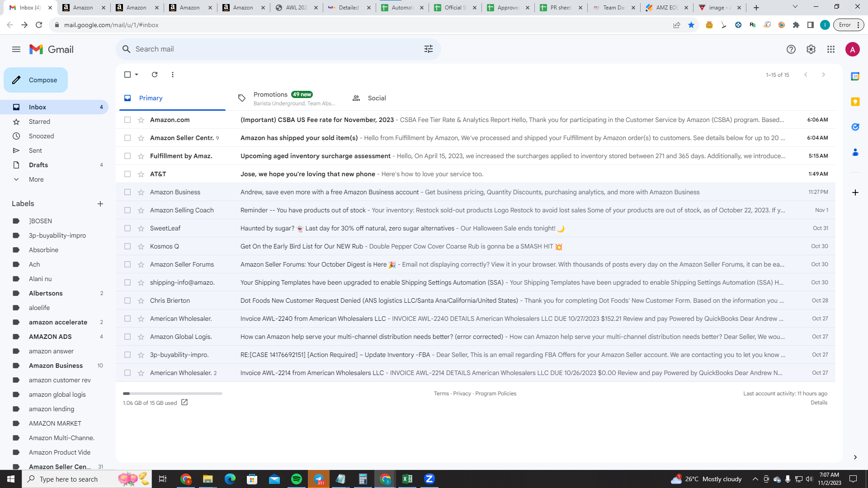Open Spotify from the taskbar
The height and width of the screenshot is (488, 868).
297,479
